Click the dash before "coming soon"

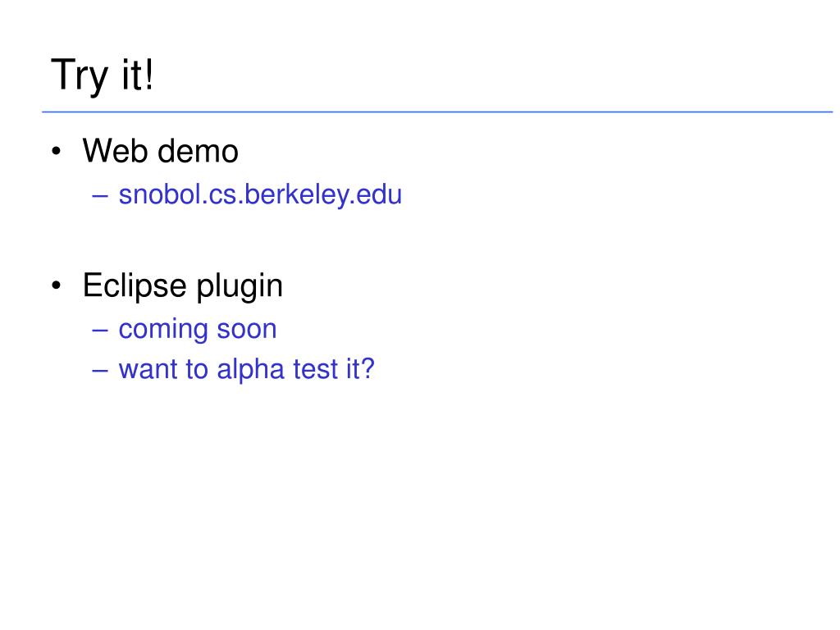100,331
